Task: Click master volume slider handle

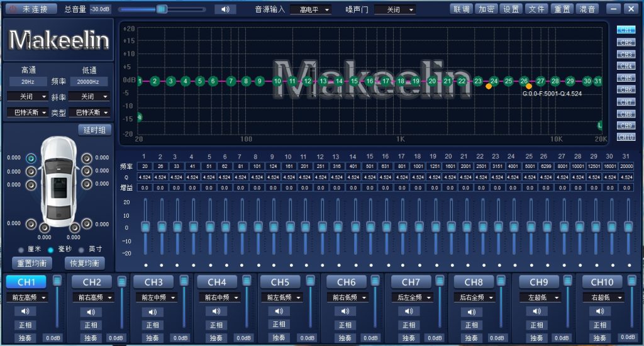Action: click(162, 9)
